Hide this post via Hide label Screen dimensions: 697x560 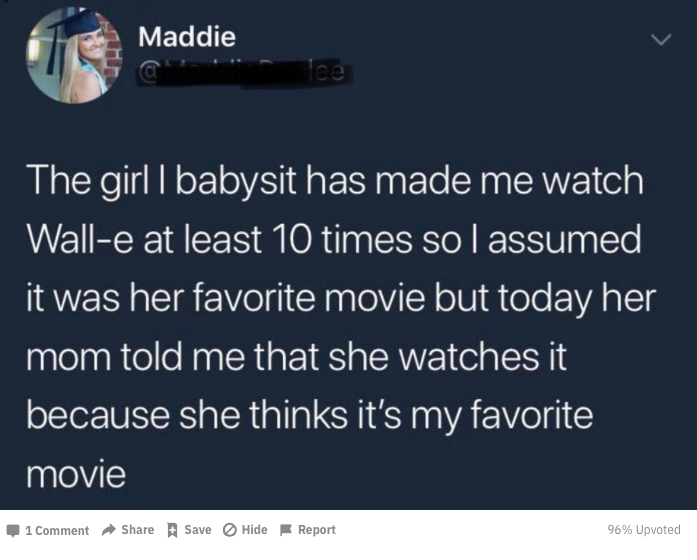[254, 530]
